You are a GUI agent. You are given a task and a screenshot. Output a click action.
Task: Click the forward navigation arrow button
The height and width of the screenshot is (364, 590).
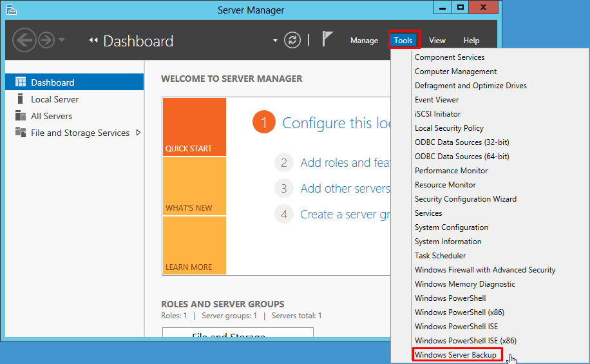click(x=46, y=40)
